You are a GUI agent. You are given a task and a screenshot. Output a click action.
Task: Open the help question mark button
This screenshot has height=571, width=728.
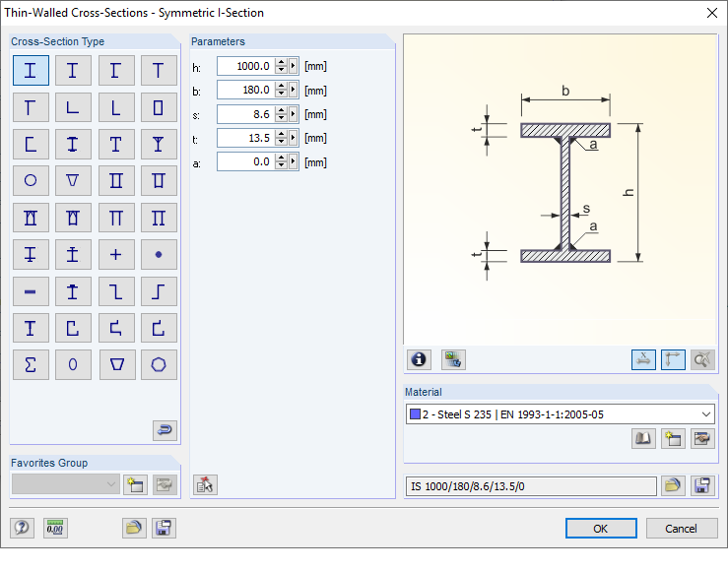22,528
